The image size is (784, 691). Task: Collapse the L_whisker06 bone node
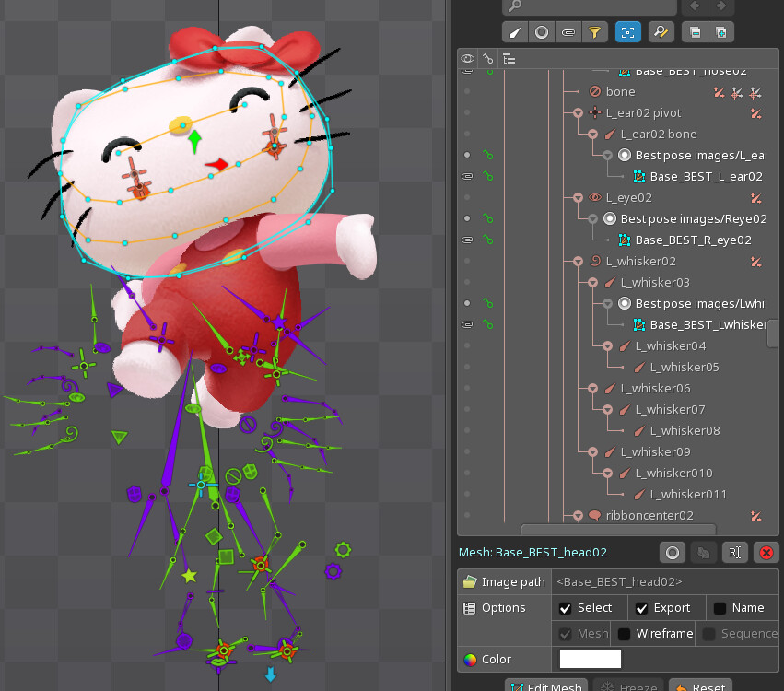tap(593, 389)
